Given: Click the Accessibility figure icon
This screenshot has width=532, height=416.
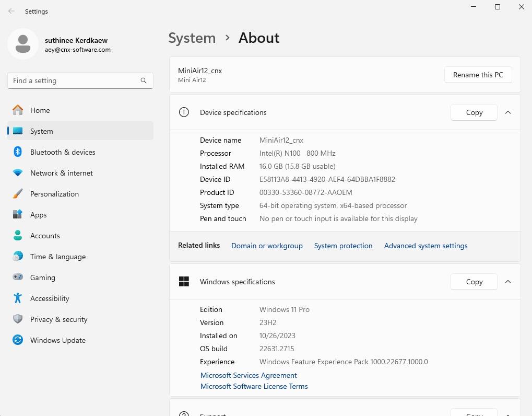Looking at the screenshot, I should pyautogui.click(x=18, y=298).
